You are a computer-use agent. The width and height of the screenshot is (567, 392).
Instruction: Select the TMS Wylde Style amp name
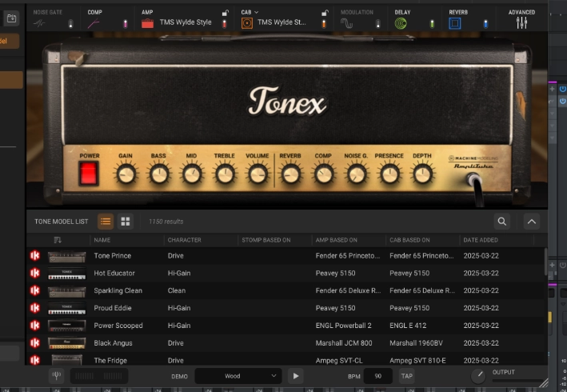click(186, 22)
